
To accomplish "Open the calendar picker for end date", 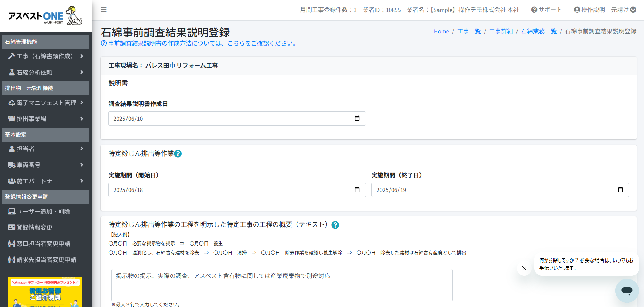I will click(620, 190).
